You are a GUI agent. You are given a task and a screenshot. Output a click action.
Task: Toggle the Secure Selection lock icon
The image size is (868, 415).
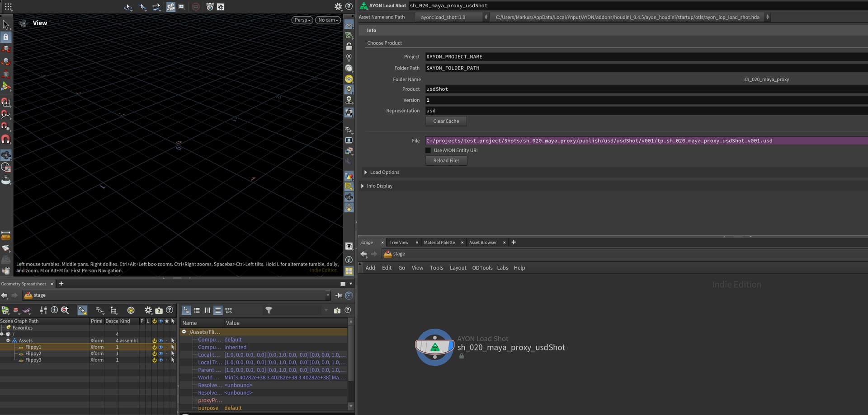pyautogui.click(x=6, y=37)
